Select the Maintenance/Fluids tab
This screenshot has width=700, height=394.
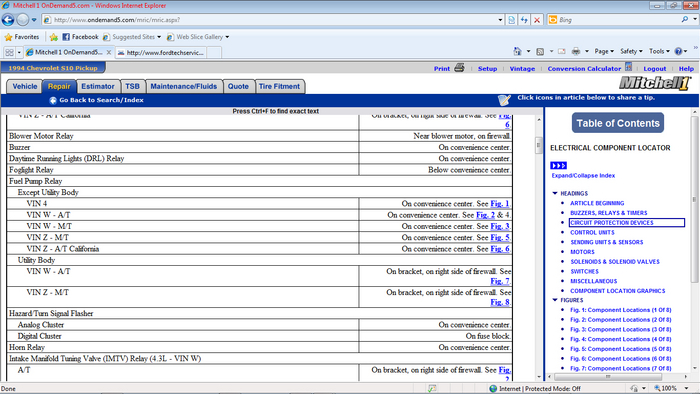point(183,87)
